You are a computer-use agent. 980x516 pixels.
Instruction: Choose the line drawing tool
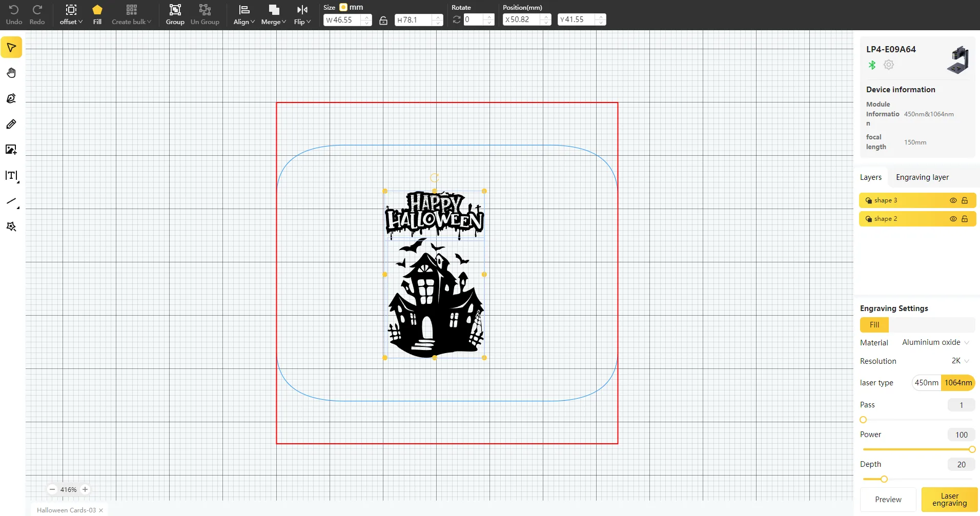(x=11, y=201)
